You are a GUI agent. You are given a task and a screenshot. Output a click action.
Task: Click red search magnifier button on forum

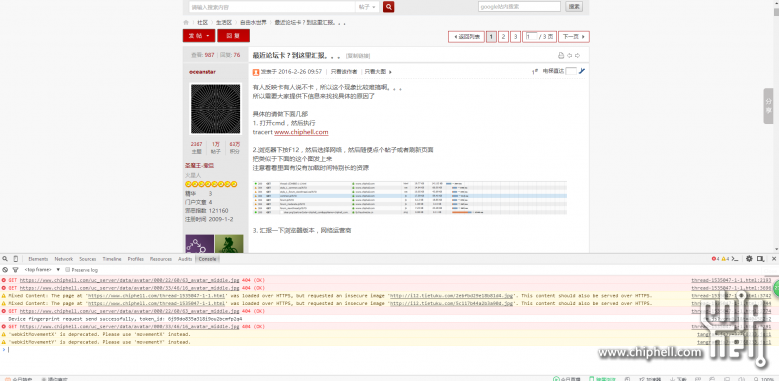click(389, 6)
